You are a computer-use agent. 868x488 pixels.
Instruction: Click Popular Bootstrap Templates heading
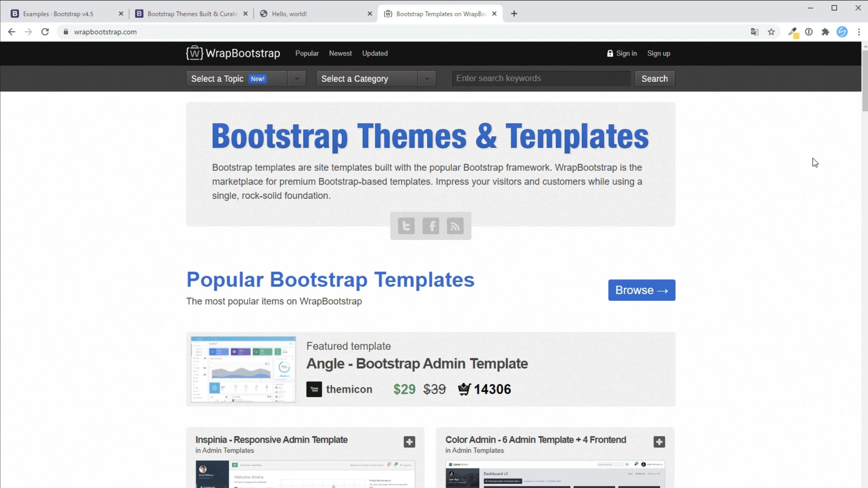click(330, 280)
